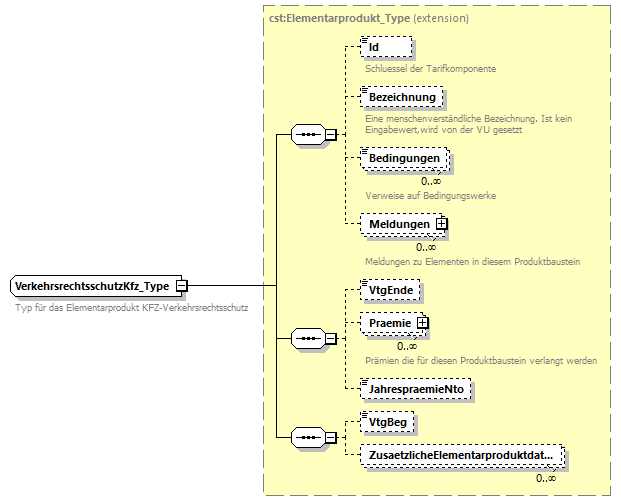Screen dimensions: 621x501
Task: Collapse the bottom sequence containing VtgBeg
Action: (330, 437)
